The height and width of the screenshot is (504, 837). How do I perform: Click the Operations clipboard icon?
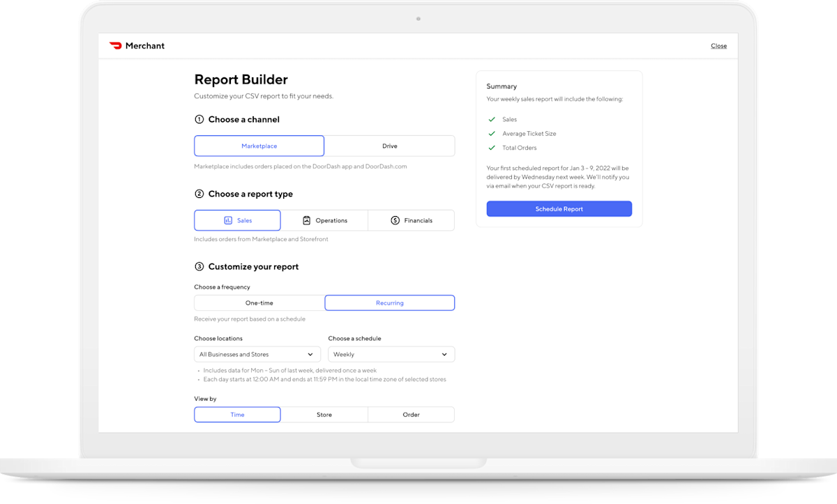click(x=306, y=220)
